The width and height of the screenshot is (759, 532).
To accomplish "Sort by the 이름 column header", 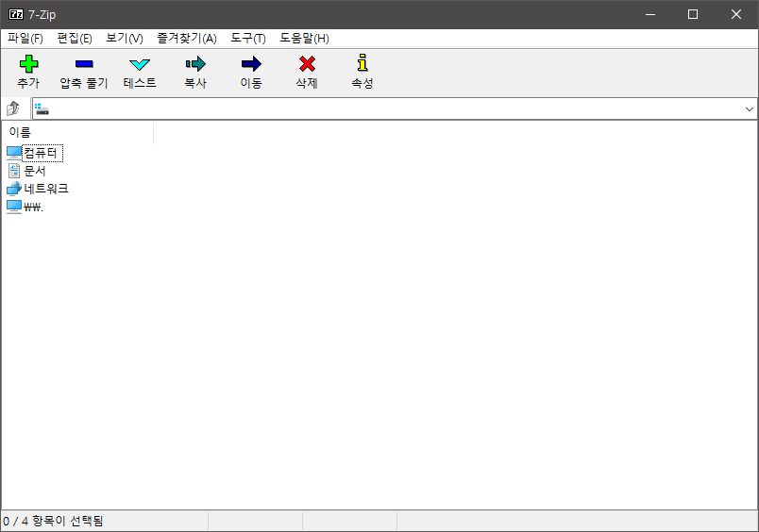I will [77, 132].
